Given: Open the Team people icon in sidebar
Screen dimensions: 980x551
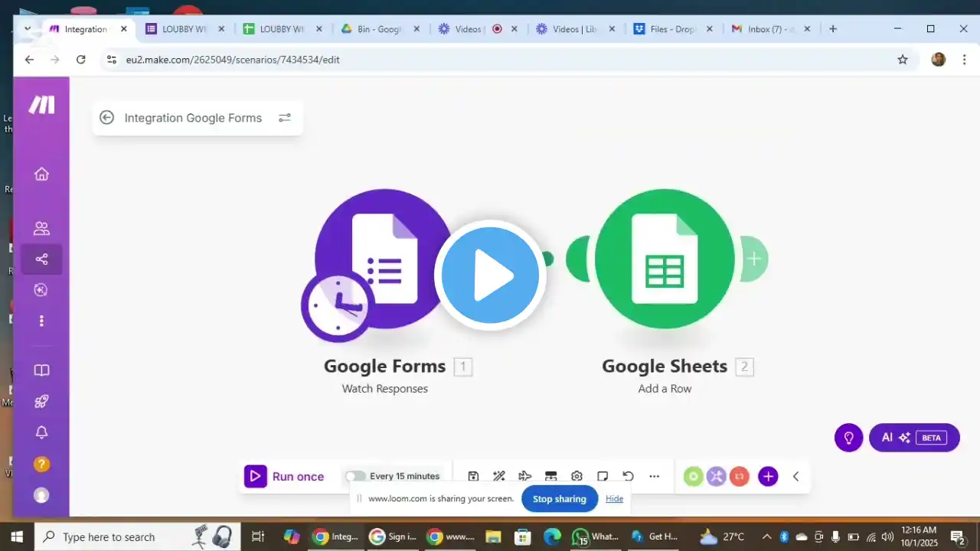Looking at the screenshot, I should [41, 228].
